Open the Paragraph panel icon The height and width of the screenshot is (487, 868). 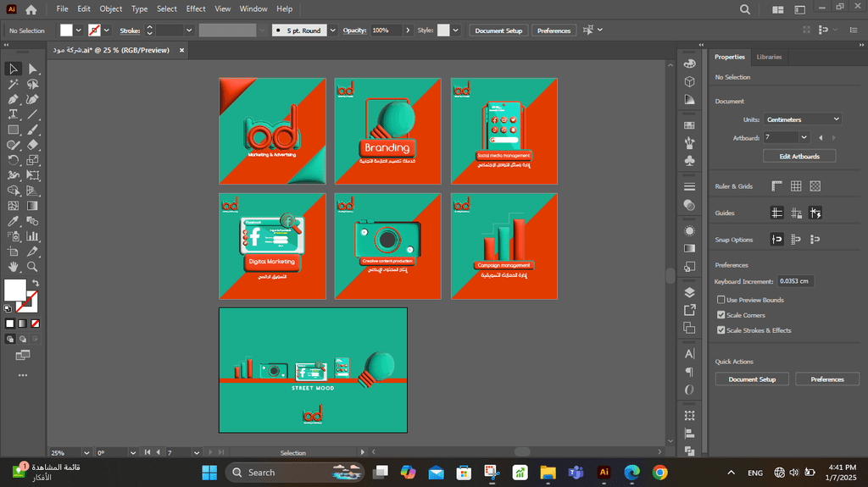point(689,372)
